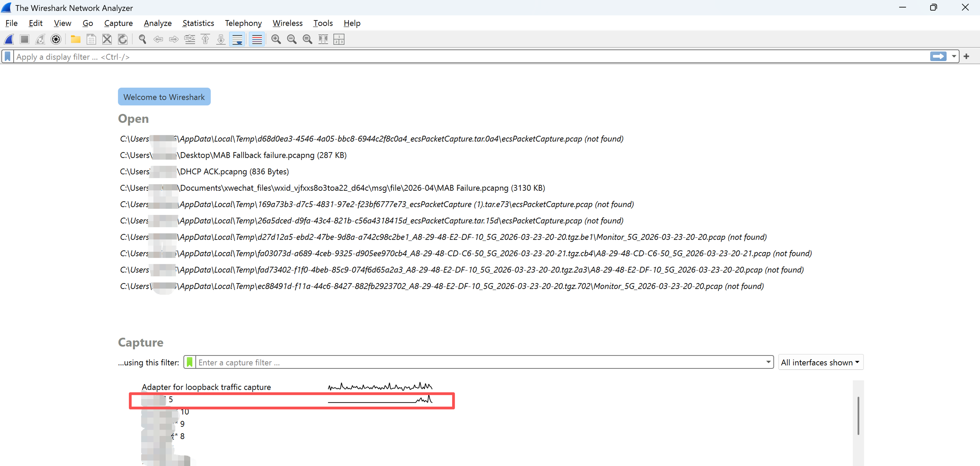Toggle packet colorization rules button
Image resolution: width=980 pixels, height=466 pixels.
pos(257,39)
